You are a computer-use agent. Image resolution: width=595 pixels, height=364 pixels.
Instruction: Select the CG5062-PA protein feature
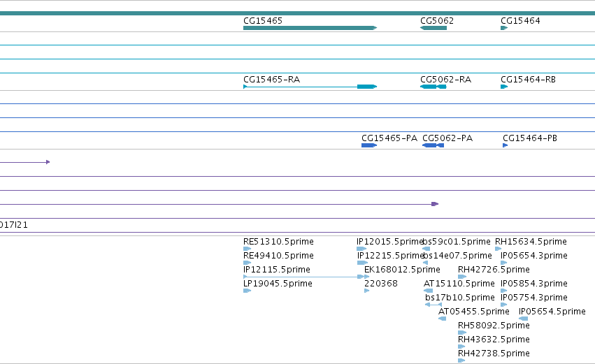433,145
